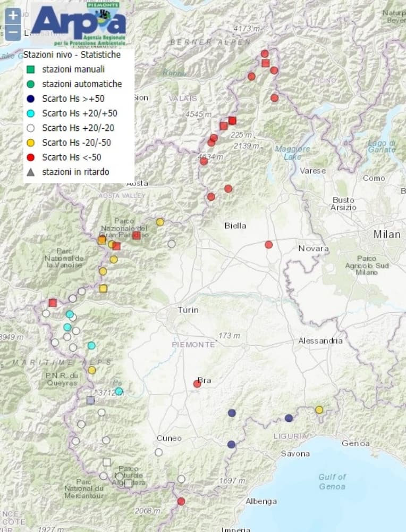Click the Milan city label on map
Image resolution: width=406 pixels, height=532 pixels.
click(387, 235)
